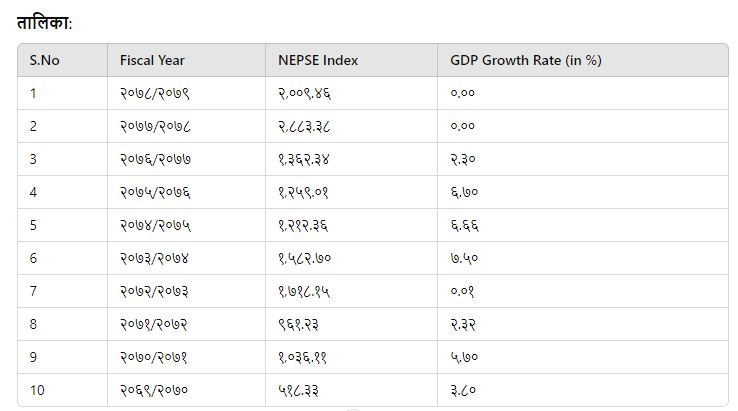Click NEPSE Index value १,७१८.१५
Screen dimensions: 738x411
coord(304,291)
